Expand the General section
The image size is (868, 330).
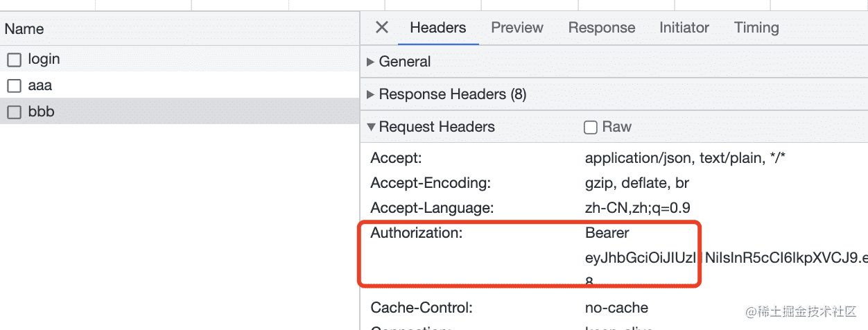[404, 62]
